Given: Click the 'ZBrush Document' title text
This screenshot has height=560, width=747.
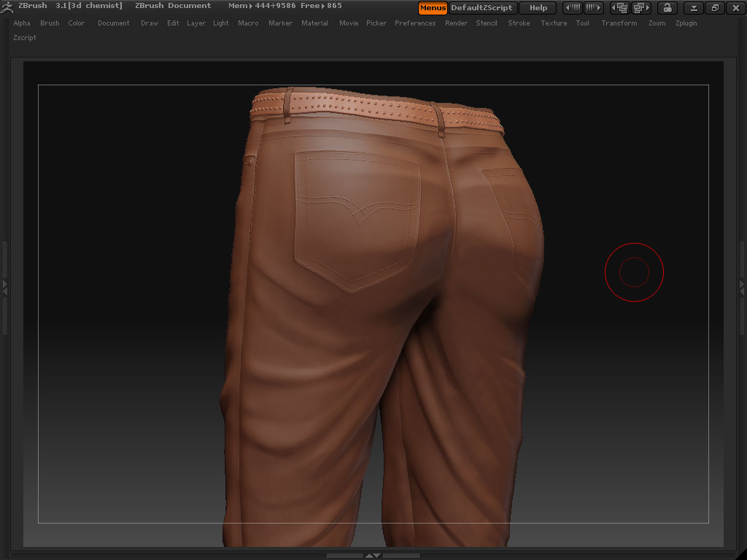Looking at the screenshot, I should click(x=173, y=6).
